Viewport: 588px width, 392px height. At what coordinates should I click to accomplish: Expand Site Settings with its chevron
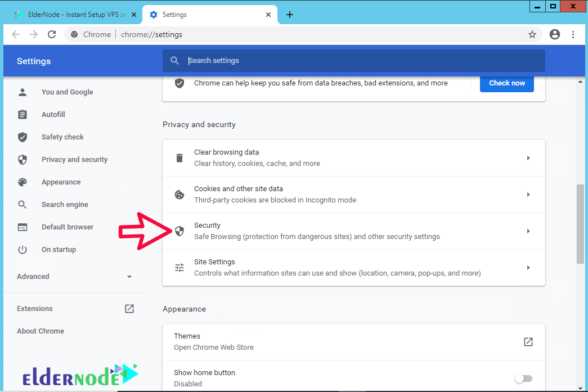coord(528,267)
